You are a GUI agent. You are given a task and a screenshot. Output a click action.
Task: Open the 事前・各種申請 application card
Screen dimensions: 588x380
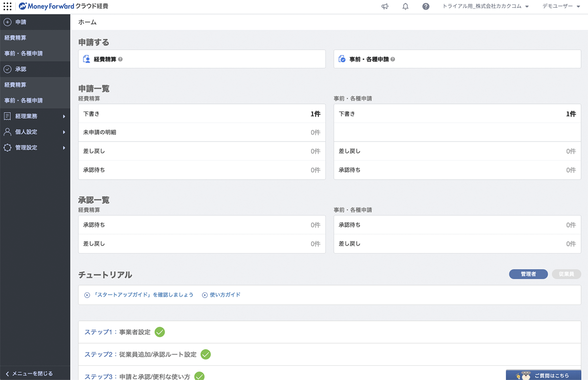coord(458,59)
